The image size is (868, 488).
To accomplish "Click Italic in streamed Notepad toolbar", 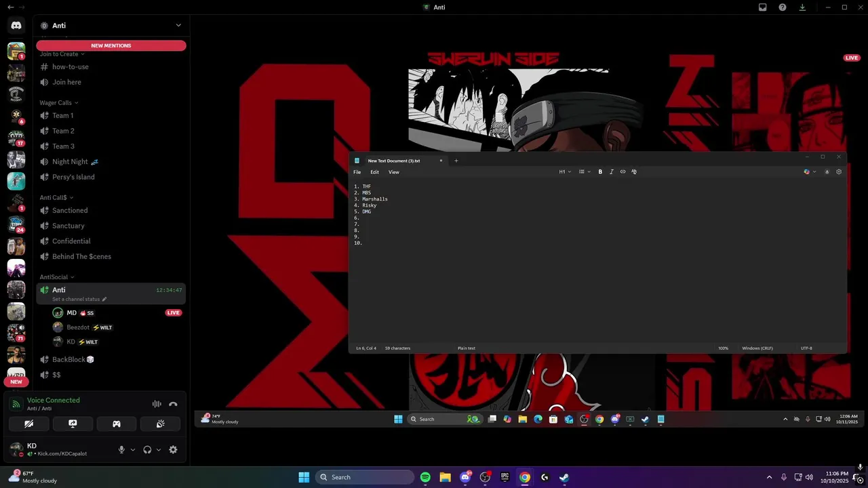I will (x=612, y=171).
